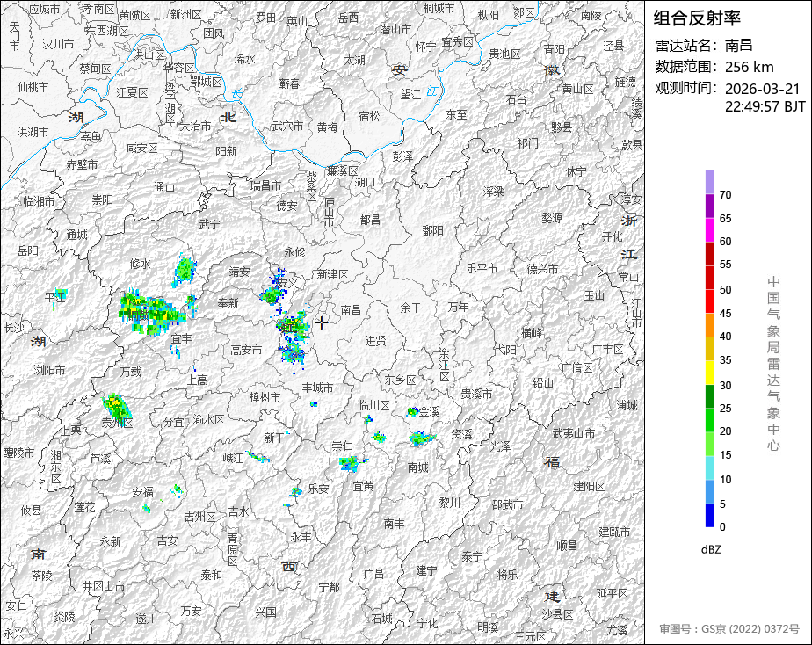
Task: Click the time 22:49:57 BJT
Action: coord(765,106)
